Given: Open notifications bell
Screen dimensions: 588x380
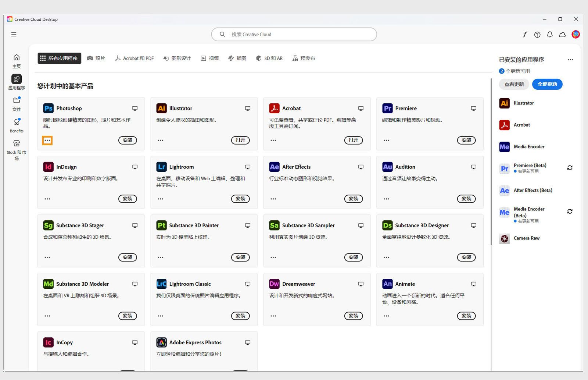Looking at the screenshot, I should (x=550, y=35).
